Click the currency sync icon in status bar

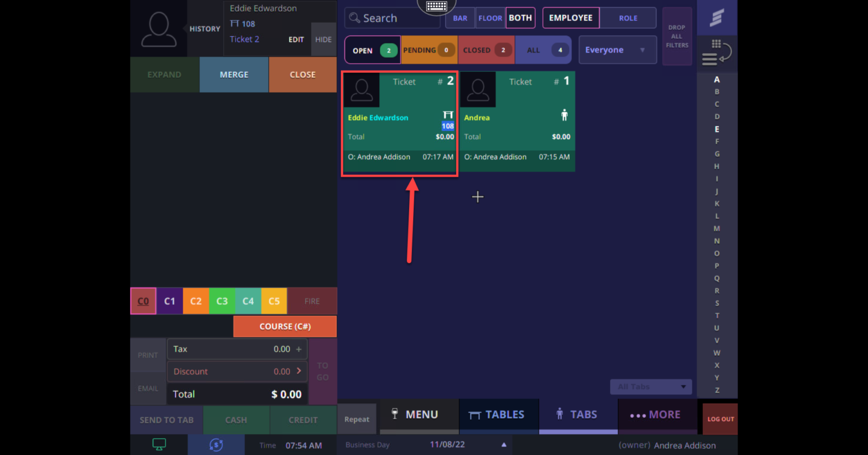coord(216,445)
